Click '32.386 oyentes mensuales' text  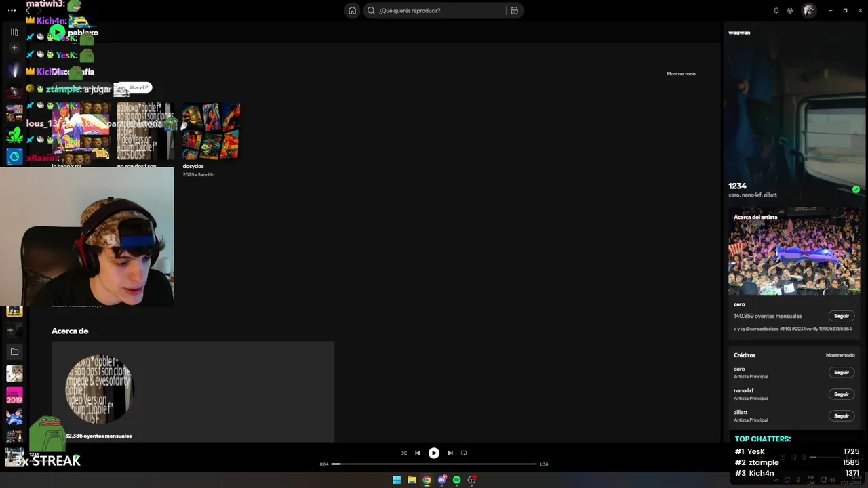[x=98, y=436]
